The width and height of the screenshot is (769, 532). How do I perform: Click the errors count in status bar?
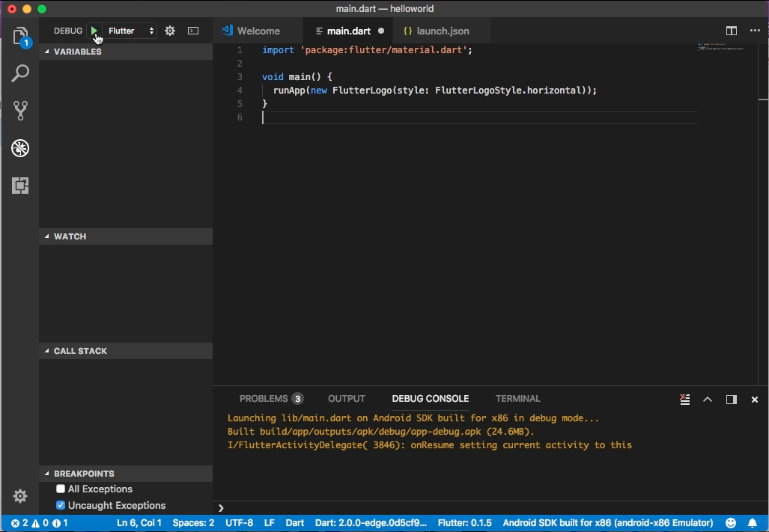19,523
